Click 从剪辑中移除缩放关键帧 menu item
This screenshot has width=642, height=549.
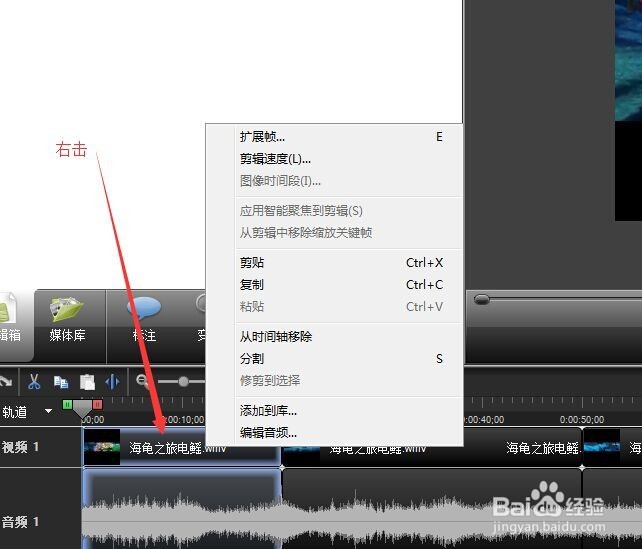(349, 233)
